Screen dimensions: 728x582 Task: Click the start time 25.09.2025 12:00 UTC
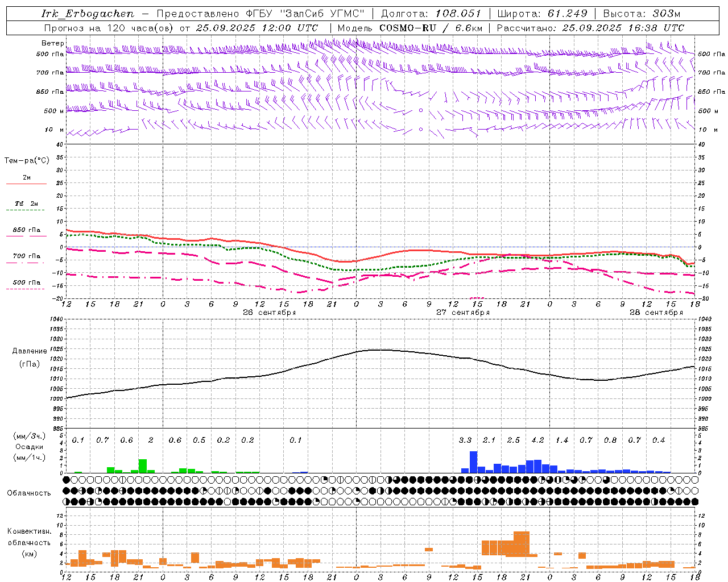pos(257,28)
